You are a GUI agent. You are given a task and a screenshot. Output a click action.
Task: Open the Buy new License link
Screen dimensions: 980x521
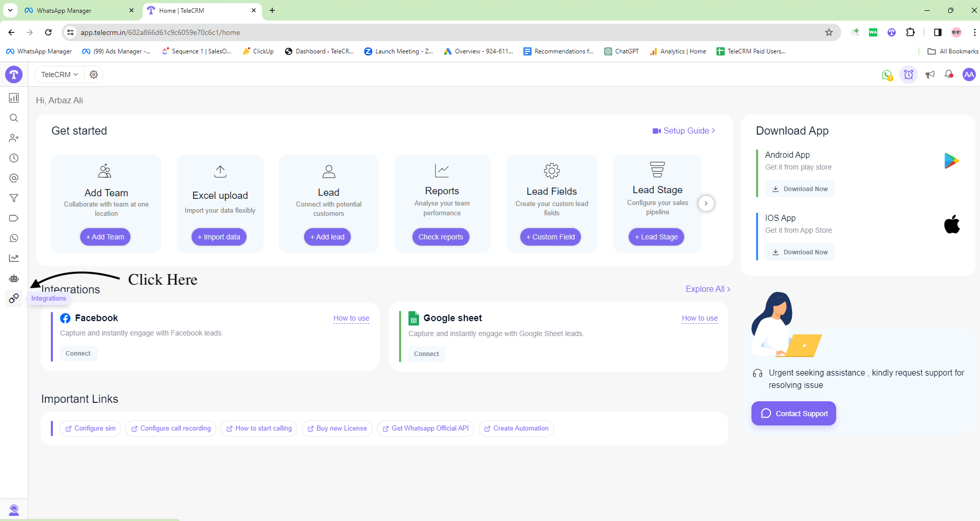(x=337, y=429)
